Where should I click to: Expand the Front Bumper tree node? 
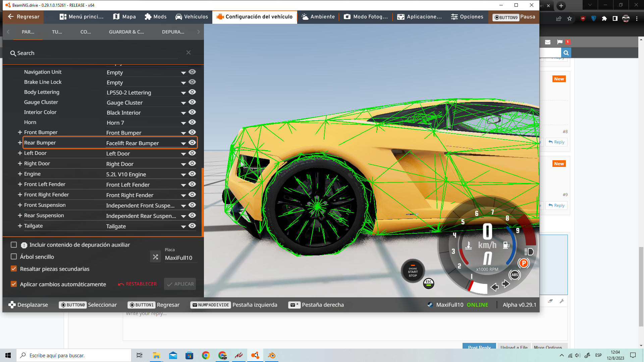click(20, 132)
